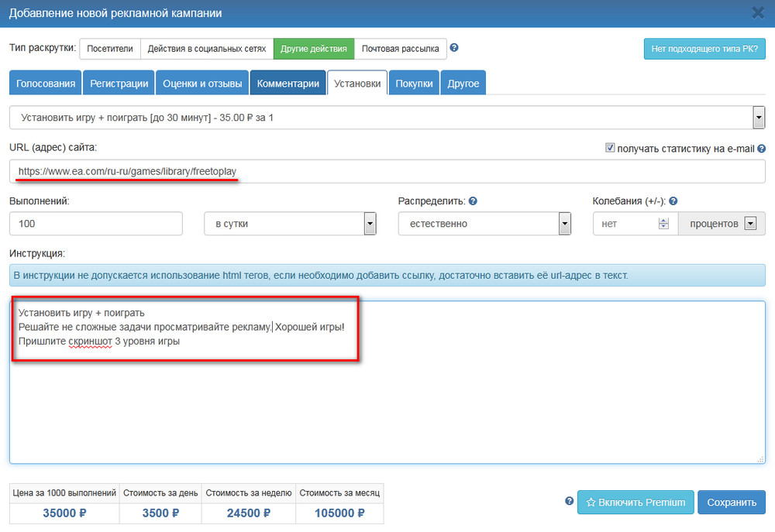Switch to the Голосования tab
Image resolution: width=775 pixels, height=532 pixels.
coord(46,84)
